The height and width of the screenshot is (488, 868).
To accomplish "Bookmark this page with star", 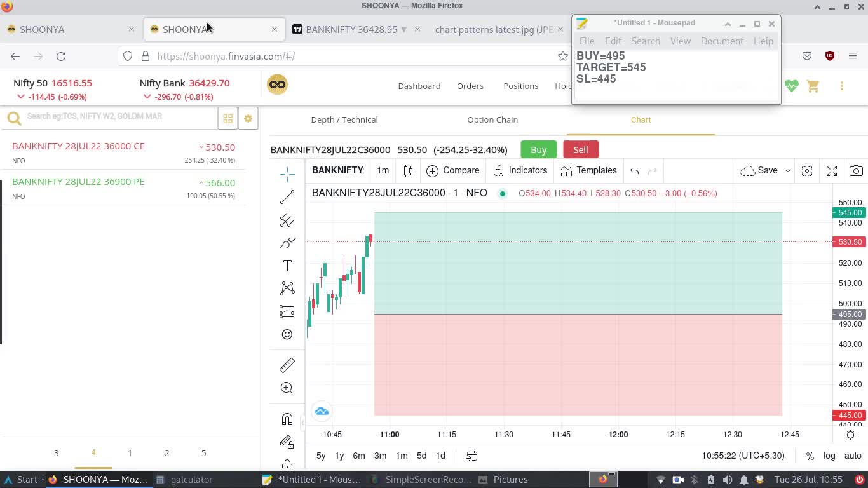I will [x=562, y=56].
